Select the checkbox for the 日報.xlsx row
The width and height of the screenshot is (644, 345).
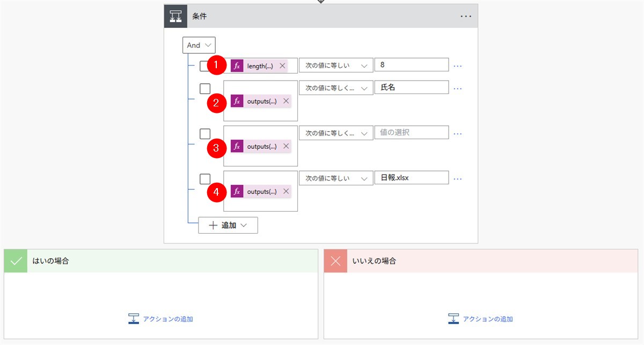click(x=204, y=179)
